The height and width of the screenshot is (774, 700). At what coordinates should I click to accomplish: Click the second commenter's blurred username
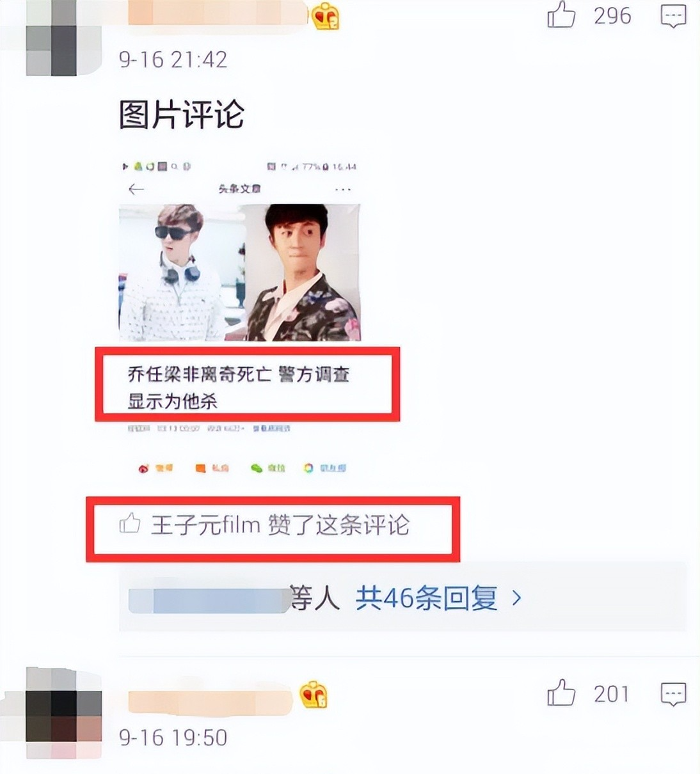coord(211,701)
